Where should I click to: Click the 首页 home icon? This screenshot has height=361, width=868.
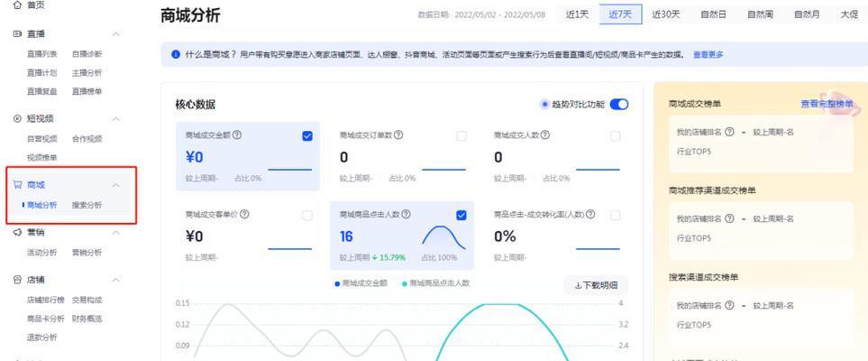(17, 5)
